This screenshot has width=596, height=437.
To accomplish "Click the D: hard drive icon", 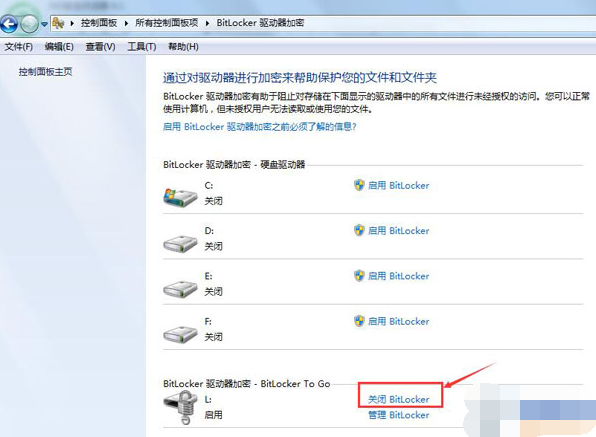I will [180, 243].
